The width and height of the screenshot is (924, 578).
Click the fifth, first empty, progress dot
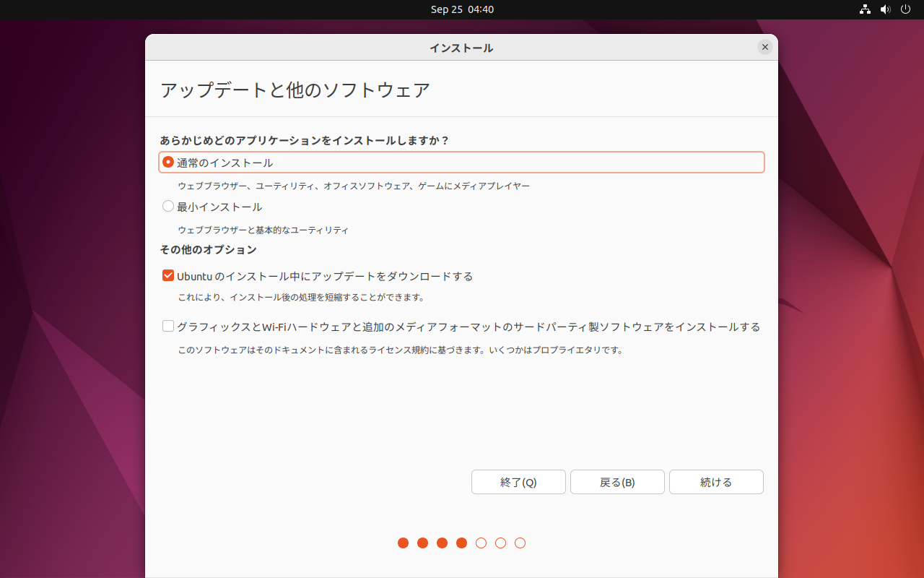click(481, 543)
